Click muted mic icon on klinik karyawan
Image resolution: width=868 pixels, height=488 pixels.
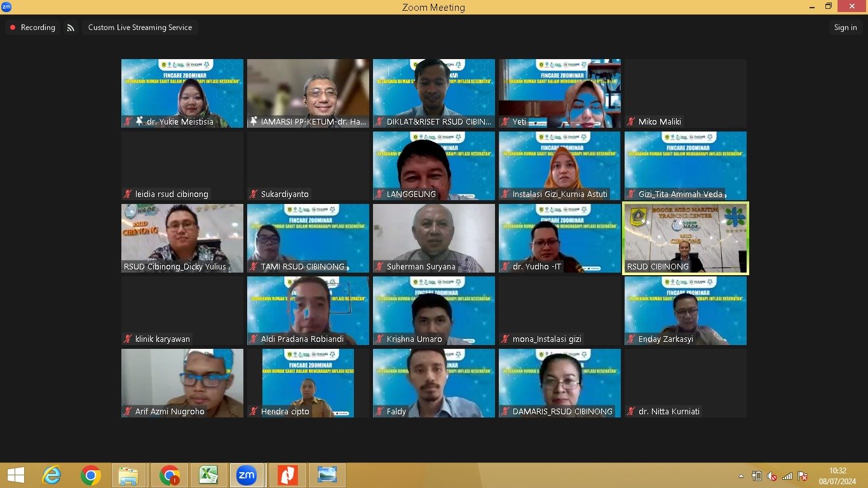pyautogui.click(x=128, y=339)
